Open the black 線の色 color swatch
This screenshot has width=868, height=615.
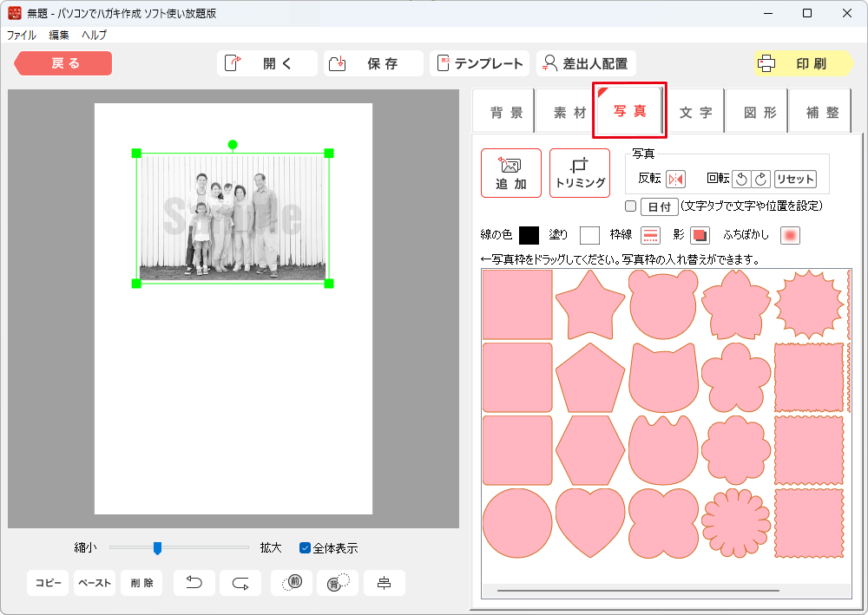click(x=529, y=235)
